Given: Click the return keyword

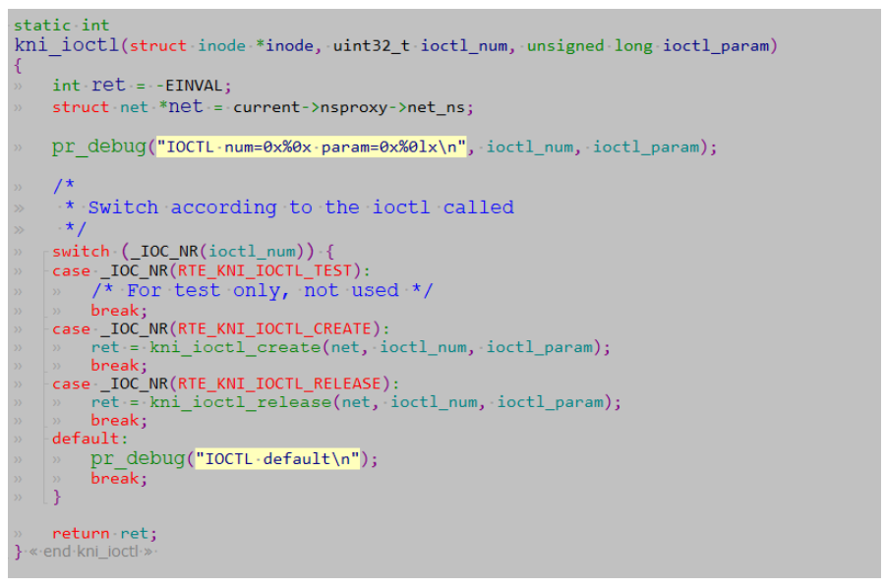Looking at the screenshot, I should click(x=81, y=533).
